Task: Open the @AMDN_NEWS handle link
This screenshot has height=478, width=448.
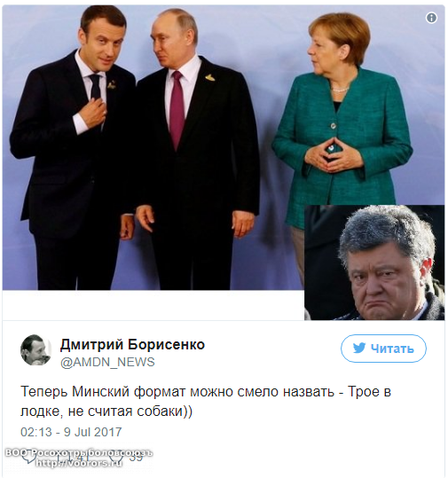Action: (107, 362)
